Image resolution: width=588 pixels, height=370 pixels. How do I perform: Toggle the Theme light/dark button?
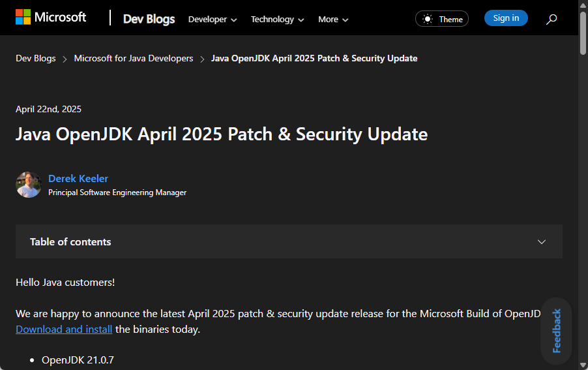[442, 19]
